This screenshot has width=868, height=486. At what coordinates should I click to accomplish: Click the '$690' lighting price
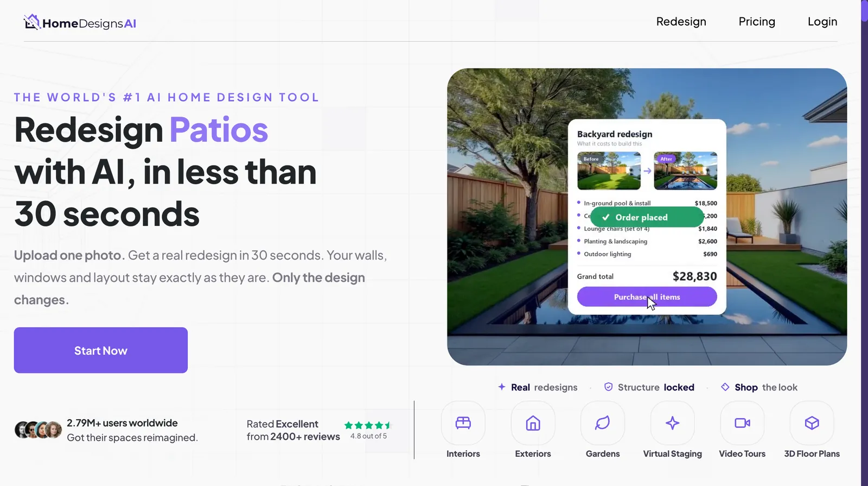click(x=710, y=254)
